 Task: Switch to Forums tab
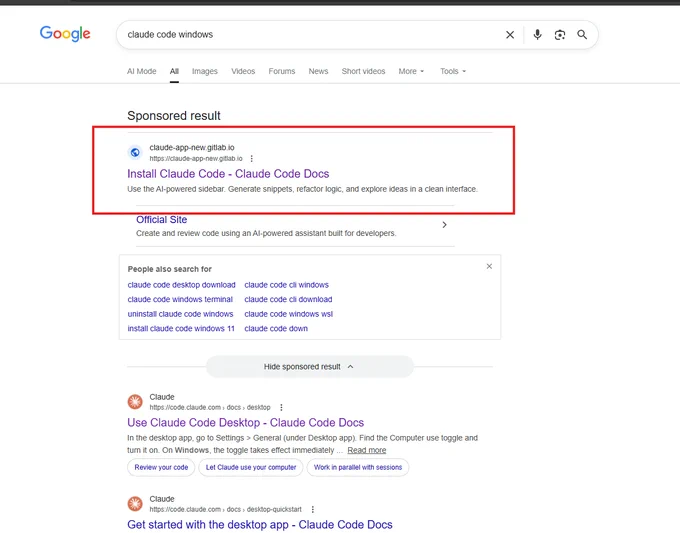coord(281,71)
